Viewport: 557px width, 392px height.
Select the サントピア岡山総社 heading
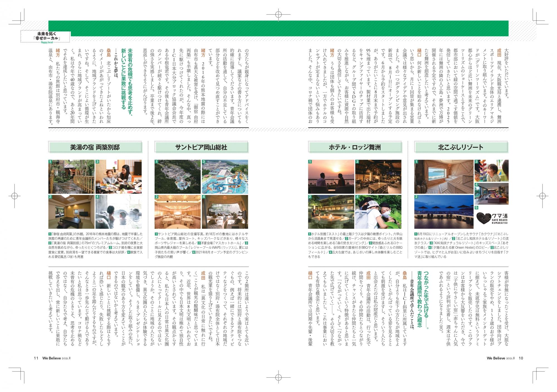pos(201,147)
